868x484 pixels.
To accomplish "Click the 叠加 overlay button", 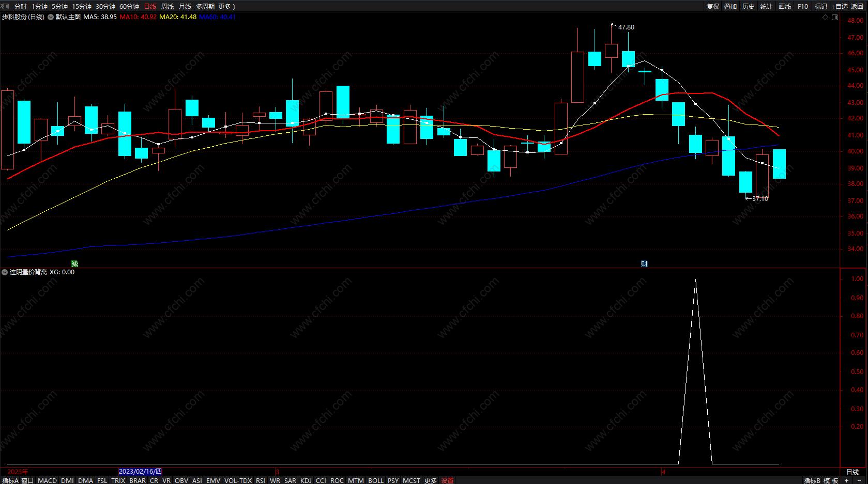I will 730,7.
